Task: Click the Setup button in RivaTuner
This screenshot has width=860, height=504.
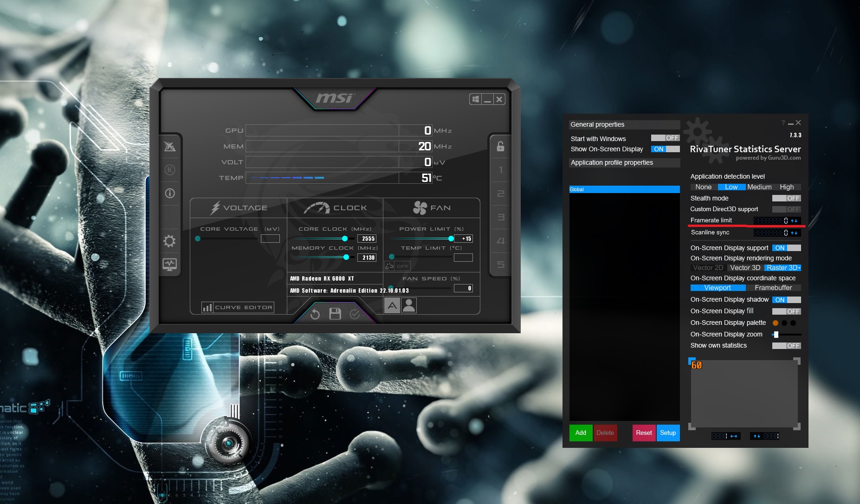Action: 668,433
